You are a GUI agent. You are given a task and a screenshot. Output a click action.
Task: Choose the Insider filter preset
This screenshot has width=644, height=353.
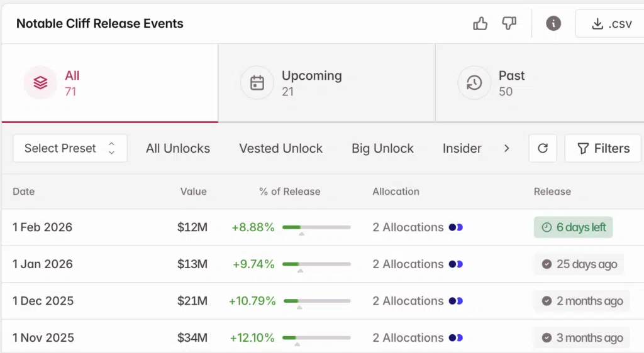click(462, 148)
